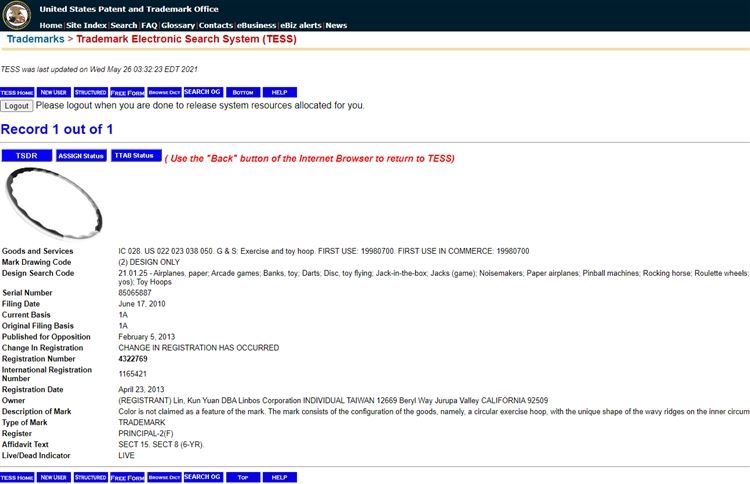Select CHANGE IN REGISTRATION HAS OCCURRED text

coord(199,348)
